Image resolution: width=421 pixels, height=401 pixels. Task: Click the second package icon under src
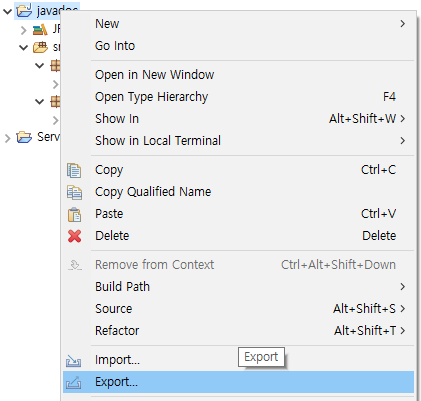pos(55,101)
